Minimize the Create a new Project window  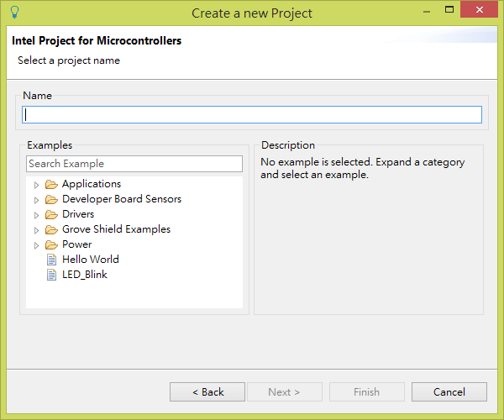pyautogui.click(x=427, y=12)
